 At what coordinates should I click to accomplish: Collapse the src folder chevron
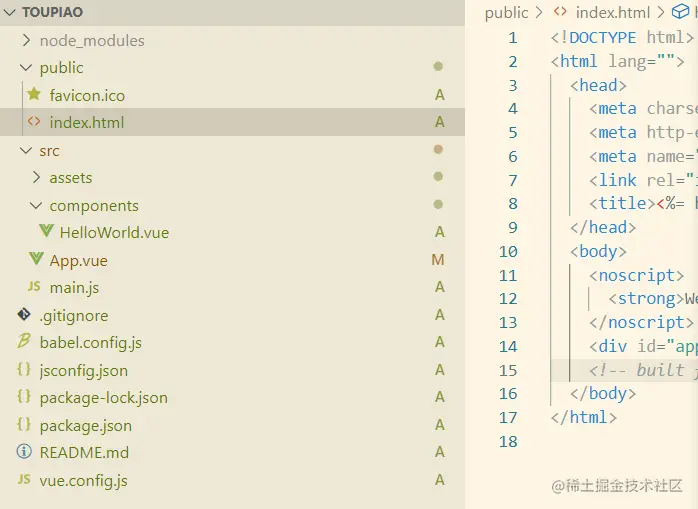point(26,151)
